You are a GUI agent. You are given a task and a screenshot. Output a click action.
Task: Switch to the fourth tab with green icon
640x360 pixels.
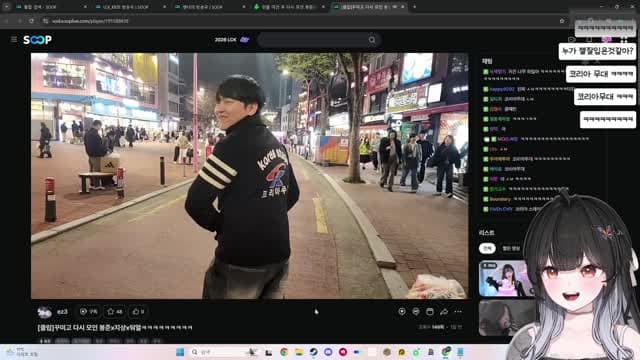(x=288, y=7)
